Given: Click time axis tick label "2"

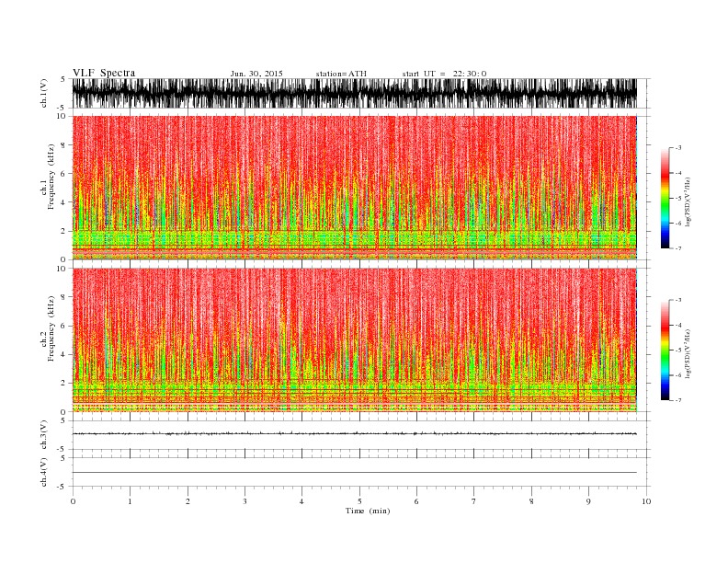Looking at the screenshot, I should [x=188, y=501].
